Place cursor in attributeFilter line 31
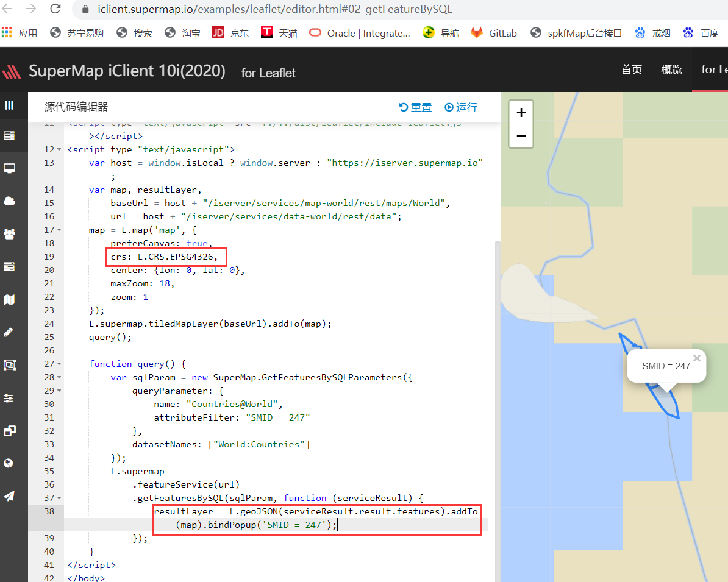The image size is (728, 582). point(232,417)
